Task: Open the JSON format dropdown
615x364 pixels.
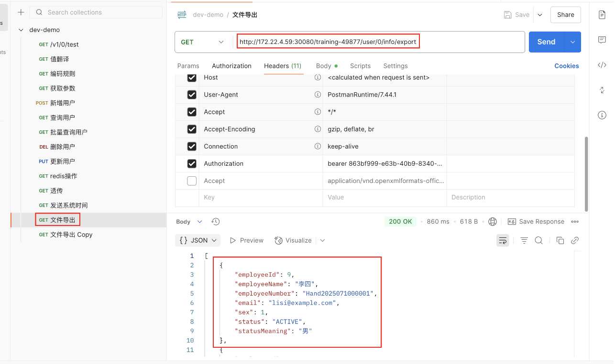Action: click(198, 240)
